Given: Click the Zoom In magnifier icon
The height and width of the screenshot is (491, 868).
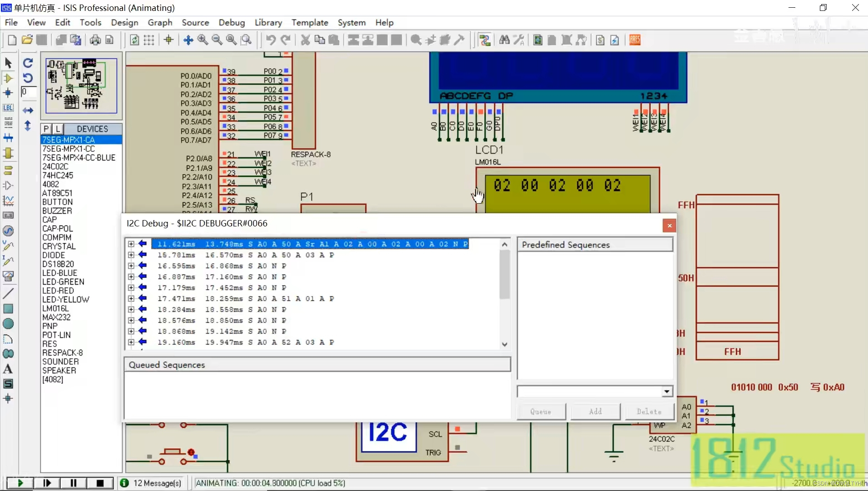Looking at the screenshot, I should [x=203, y=40].
